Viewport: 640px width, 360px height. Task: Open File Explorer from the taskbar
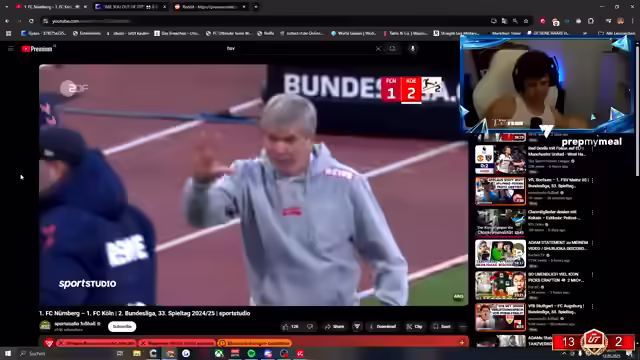pos(137,353)
